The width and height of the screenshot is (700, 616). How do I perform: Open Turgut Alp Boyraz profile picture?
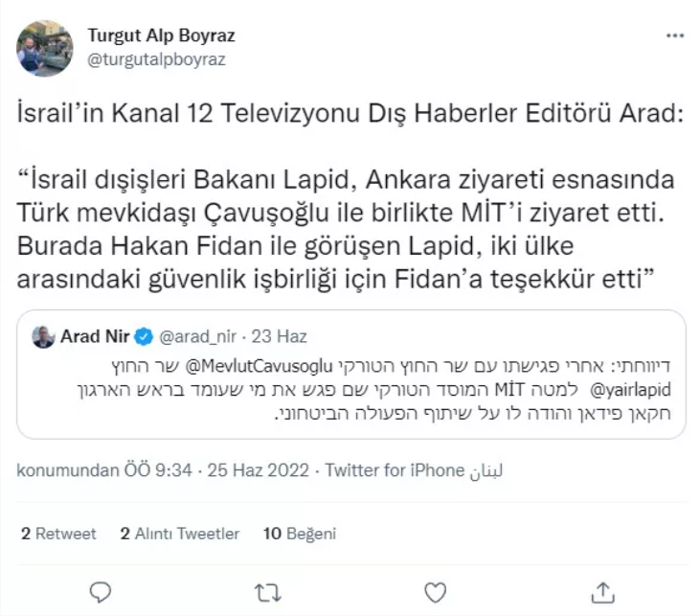45,49
